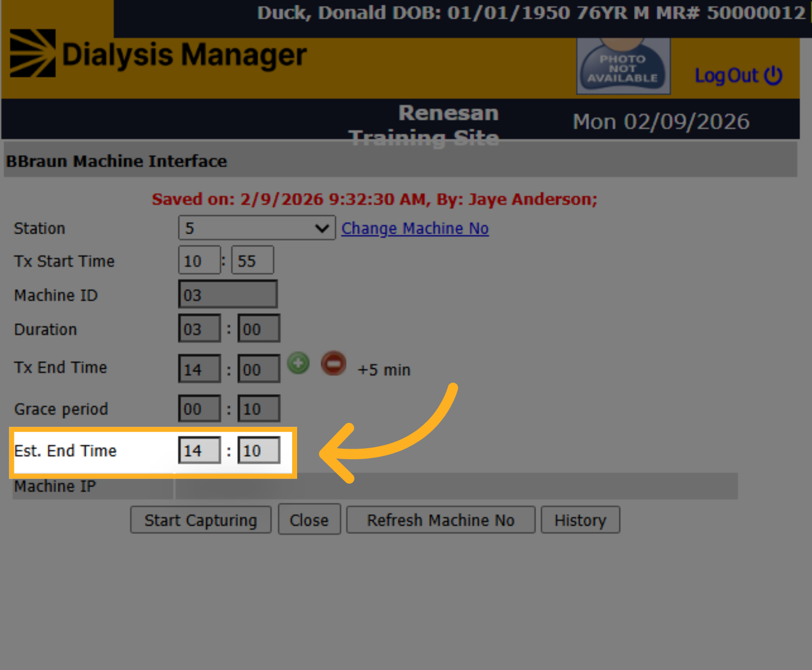The height and width of the screenshot is (670, 812).
Task: Click the Dialysis Manager logo icon
Action: tap(33, 53)
